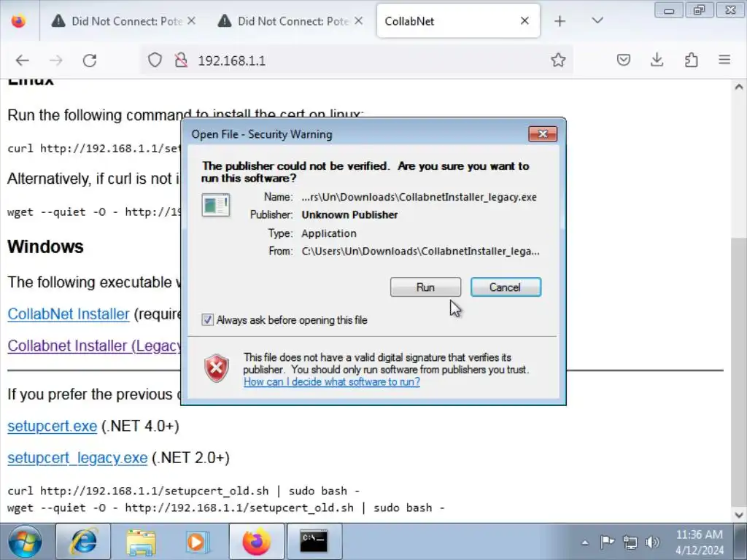The height and width of the screenshot is (560, 747).
Task: Reload the current page
Action: (x=90, y=61)
